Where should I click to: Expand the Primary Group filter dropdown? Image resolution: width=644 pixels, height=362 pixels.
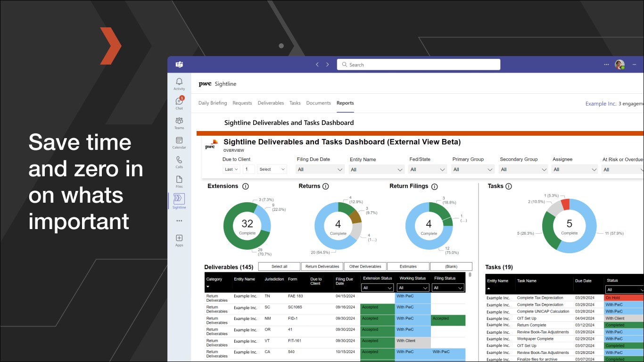tap(472, 169)
